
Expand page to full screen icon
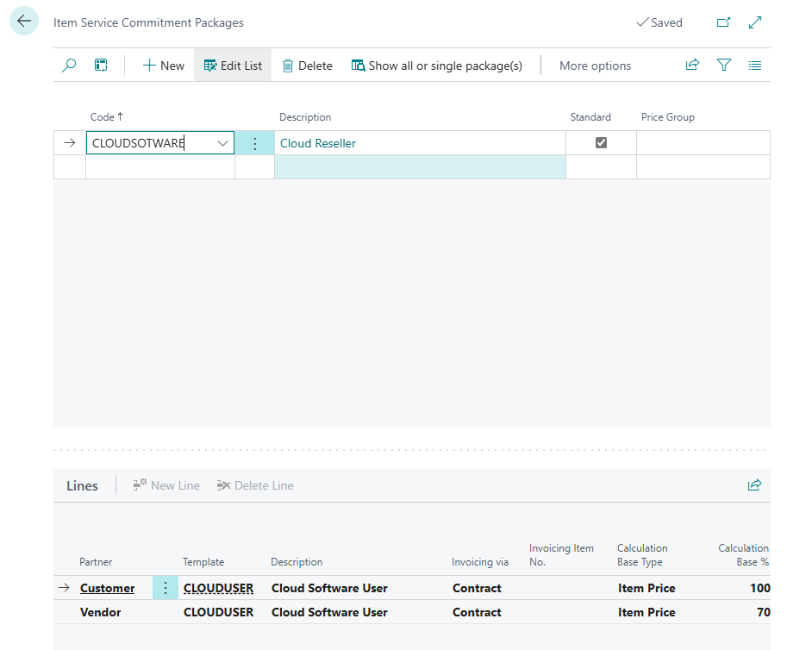(x=755, y=22)
